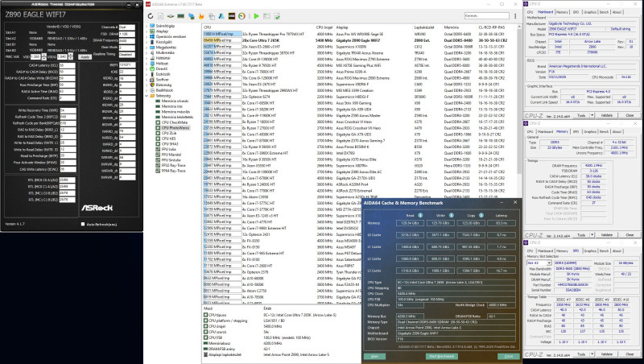Image resolution: width=644 pixels, height=364 pixels.
Task: Click the info icon beside Read column
Action: (420, 215)
